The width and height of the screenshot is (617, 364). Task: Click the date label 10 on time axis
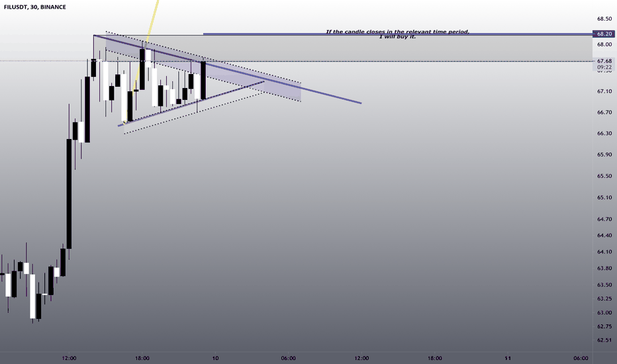click(215, 358)
